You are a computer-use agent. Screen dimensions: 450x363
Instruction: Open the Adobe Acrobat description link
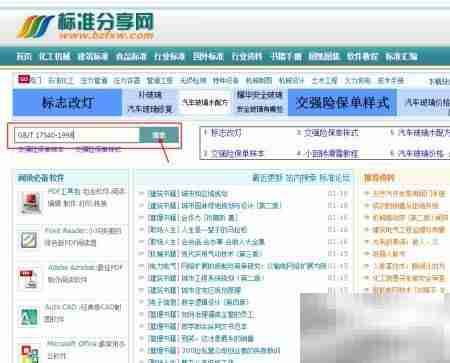[85, 273]
